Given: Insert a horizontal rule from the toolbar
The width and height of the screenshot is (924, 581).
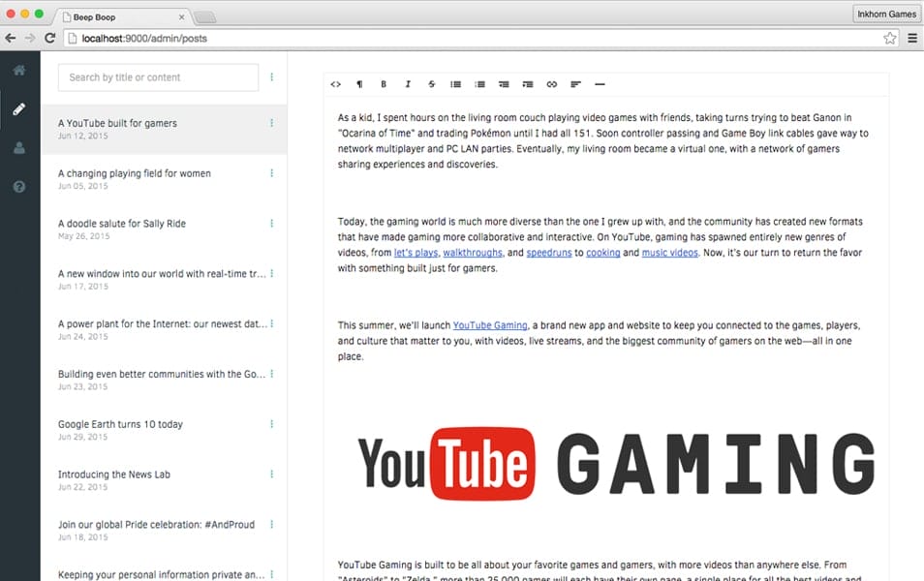Looking at the screenshot, I should [600, 84].
